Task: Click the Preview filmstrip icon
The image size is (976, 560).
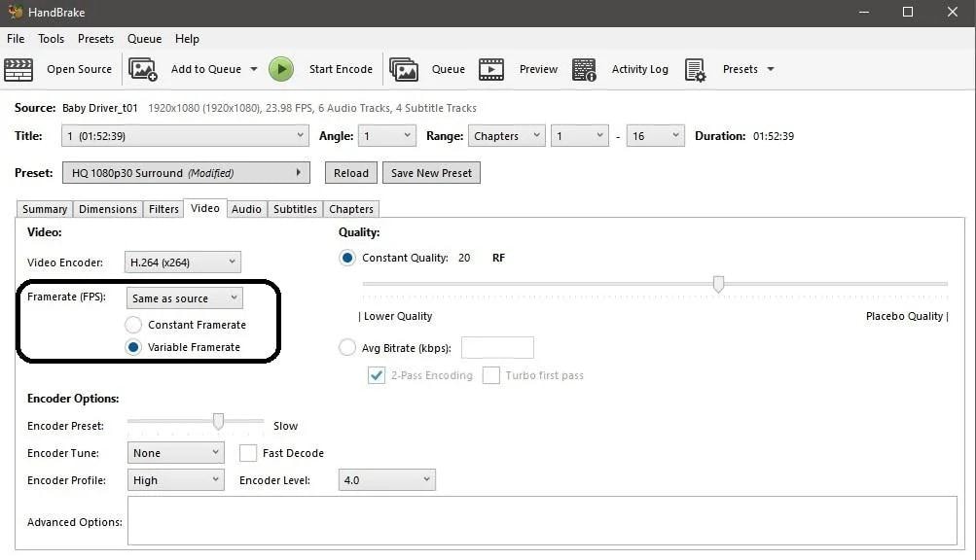Action: (491, 69)
